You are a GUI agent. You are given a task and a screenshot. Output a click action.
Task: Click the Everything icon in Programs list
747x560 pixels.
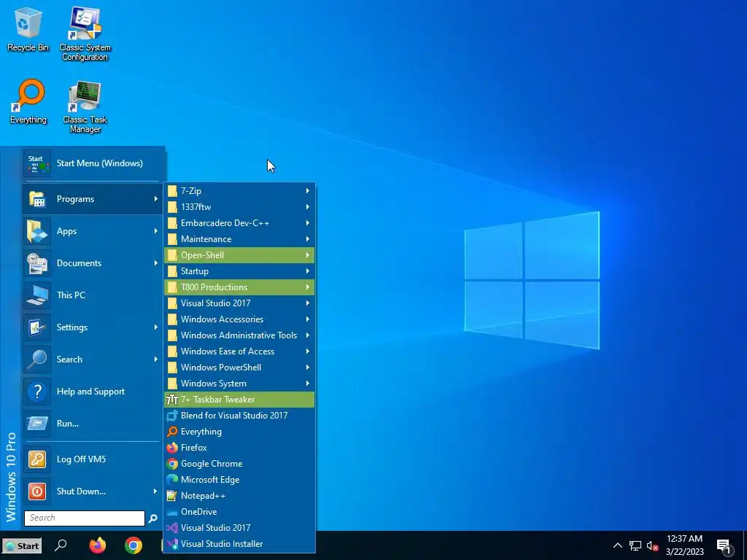point(172,432)
